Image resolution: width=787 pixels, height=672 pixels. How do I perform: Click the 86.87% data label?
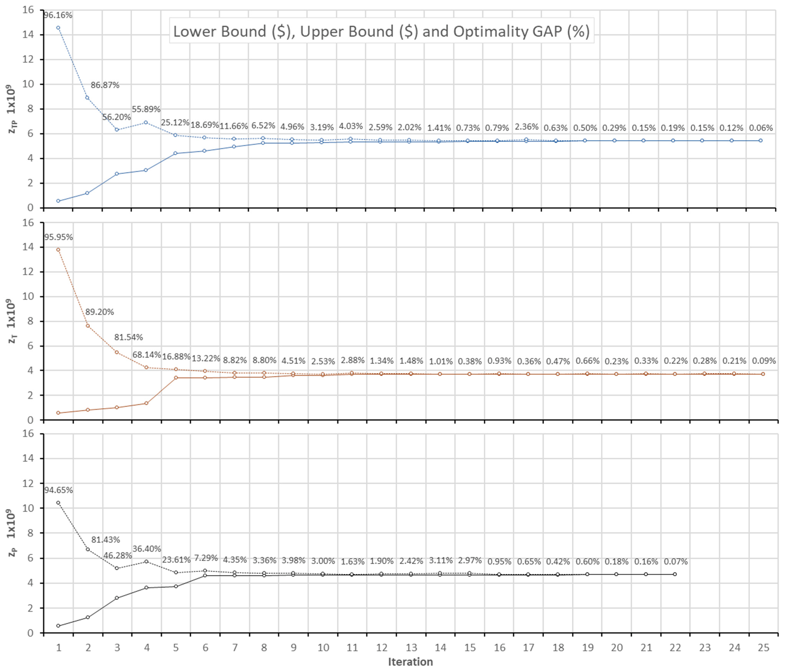click(x=105, y=85)
